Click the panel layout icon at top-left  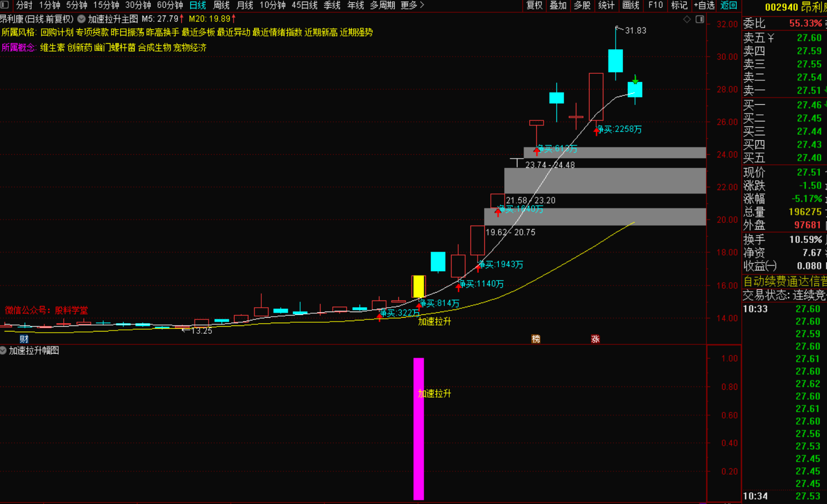5,5
